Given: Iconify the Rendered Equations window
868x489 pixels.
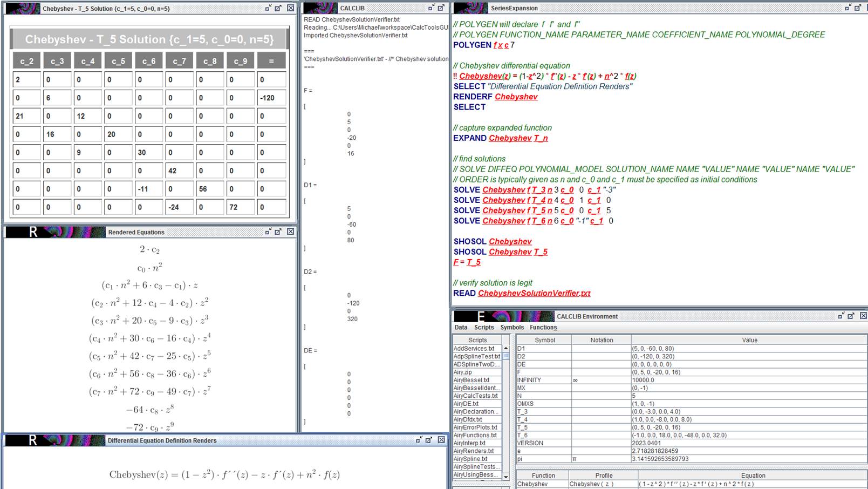Looking at the screenshot, I should [268, 232].
